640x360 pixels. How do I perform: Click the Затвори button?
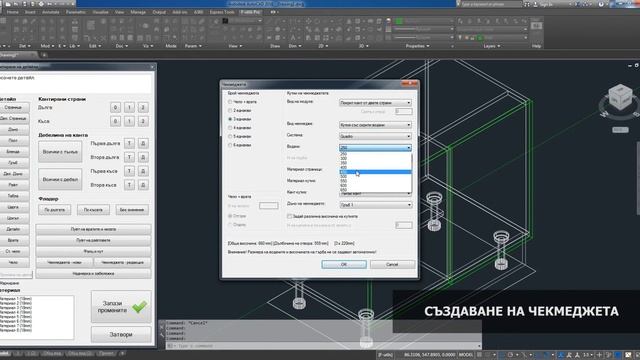121,335
